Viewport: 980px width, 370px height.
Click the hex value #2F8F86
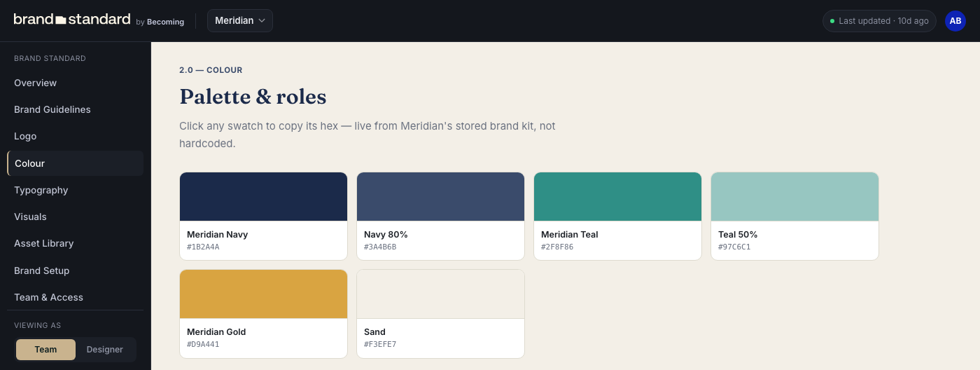click(x=557, y=247)
